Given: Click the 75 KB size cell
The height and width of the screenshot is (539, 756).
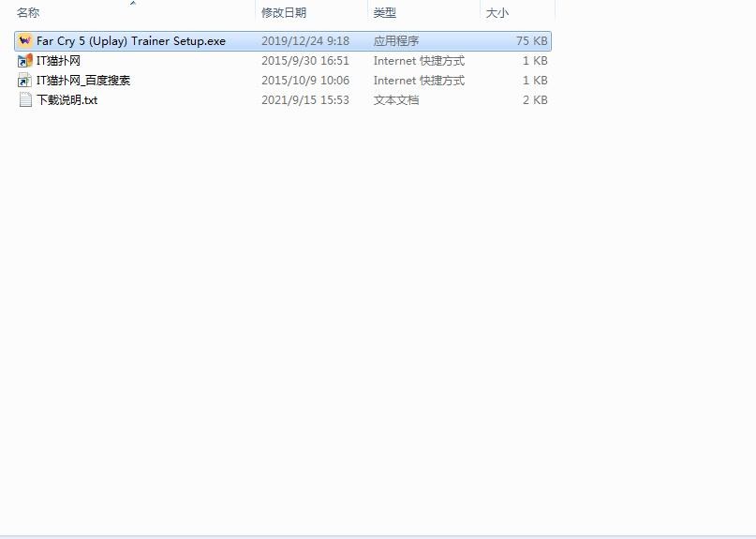Looking at the screenshot, I should tap(531, 41).
